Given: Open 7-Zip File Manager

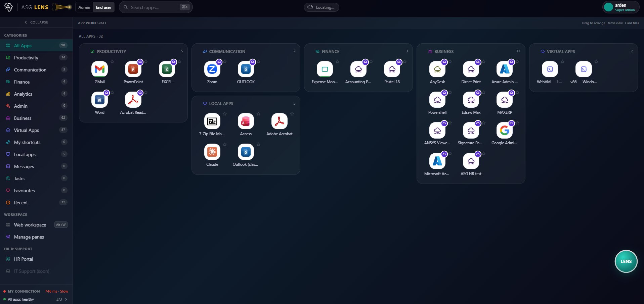Looking at the screenshot, I should (212, 121).
